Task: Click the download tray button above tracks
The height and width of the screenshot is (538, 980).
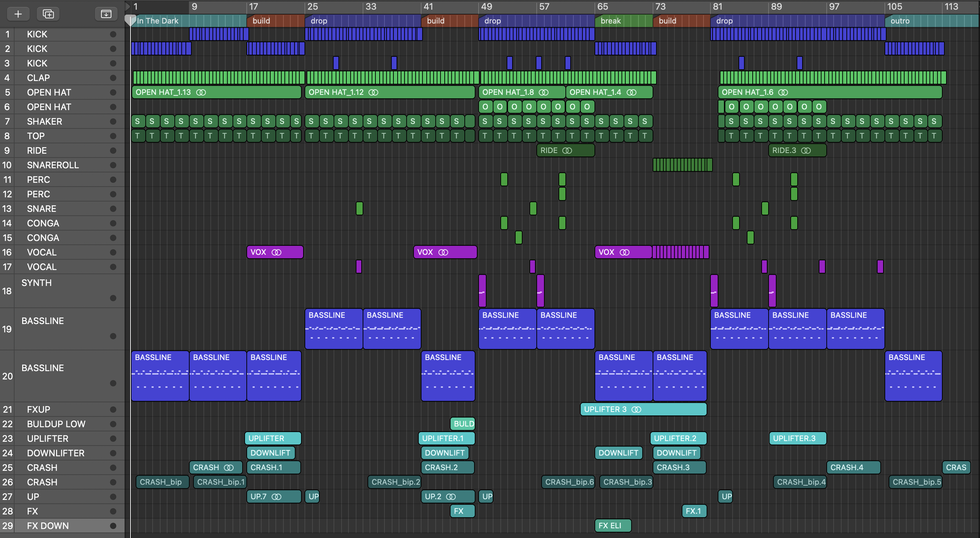Action: click(106, 14)
